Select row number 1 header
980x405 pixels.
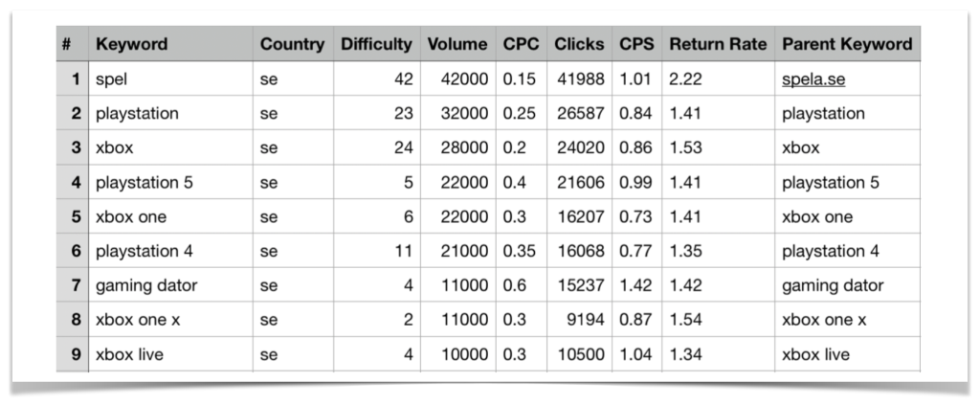tap(73, 79)
